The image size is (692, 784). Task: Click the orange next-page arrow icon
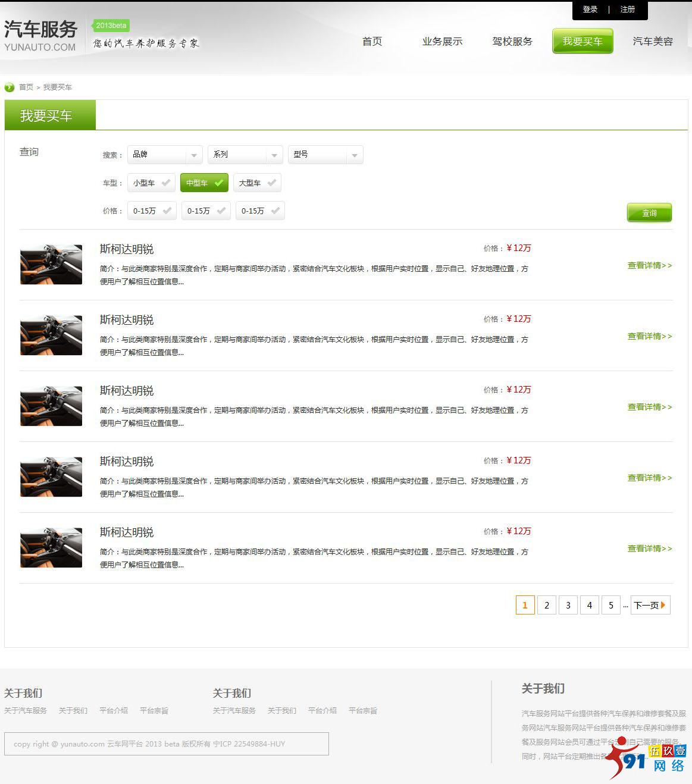click(x=663, y=605)
